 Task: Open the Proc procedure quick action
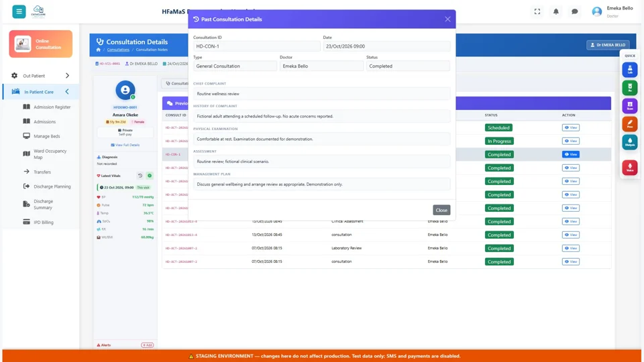630,124
